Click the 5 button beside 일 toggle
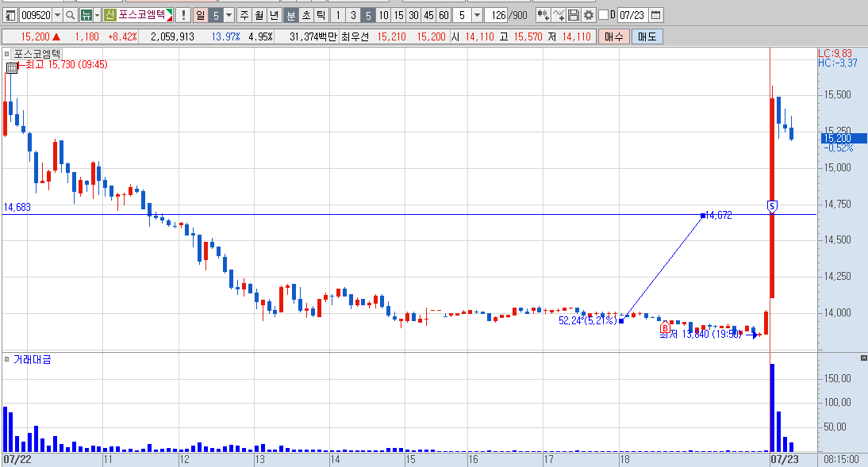Viewport: 868px width, 467px height. pos(215,15)
